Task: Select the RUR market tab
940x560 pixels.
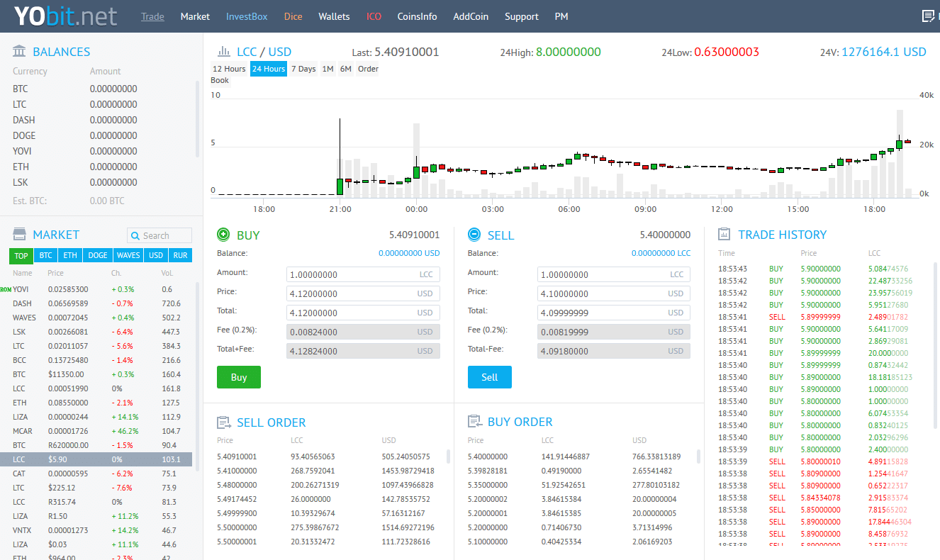Action: pos(181,255)
